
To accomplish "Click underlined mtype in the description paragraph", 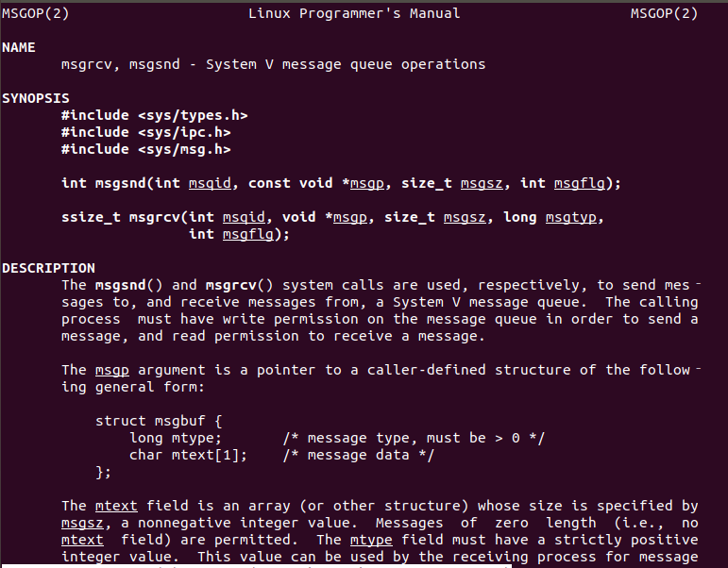I will (x=371, y=540).
